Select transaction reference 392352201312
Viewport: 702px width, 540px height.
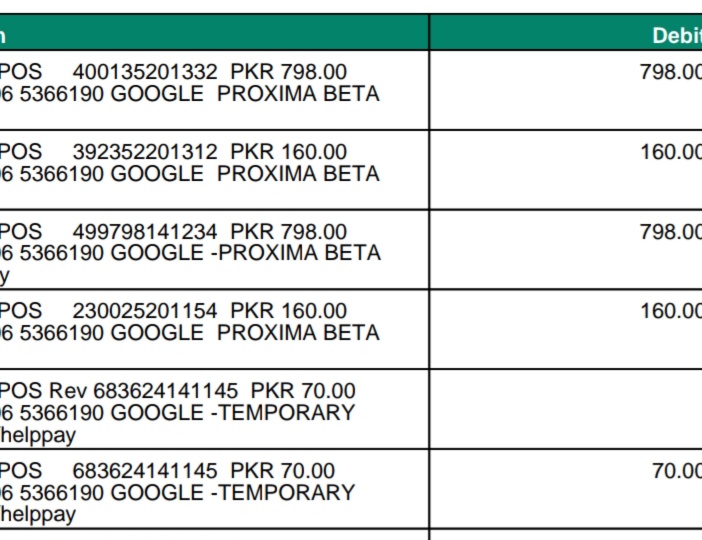pos(145,152)
